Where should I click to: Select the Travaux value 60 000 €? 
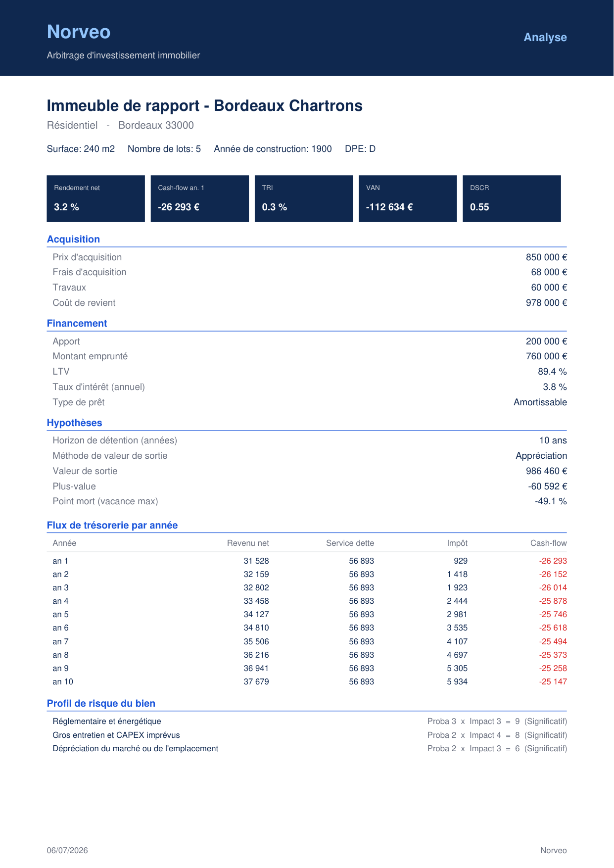click(549, 288)
